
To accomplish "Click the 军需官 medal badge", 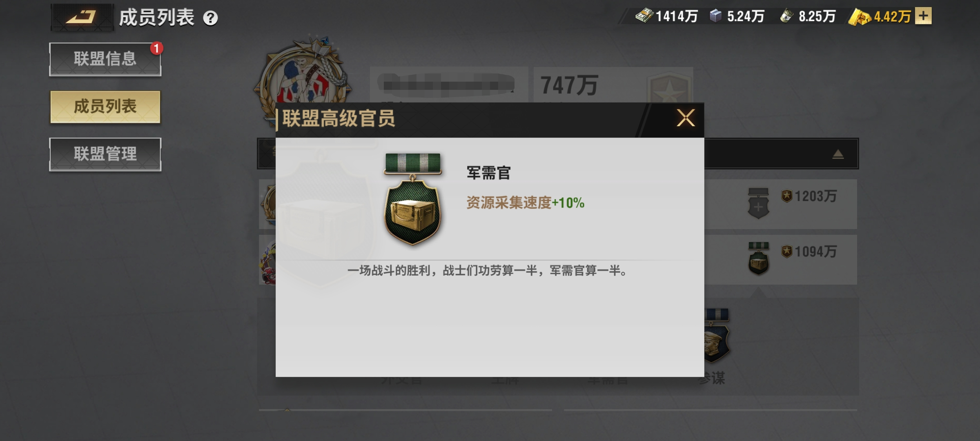I will click(x=413, y=199).
